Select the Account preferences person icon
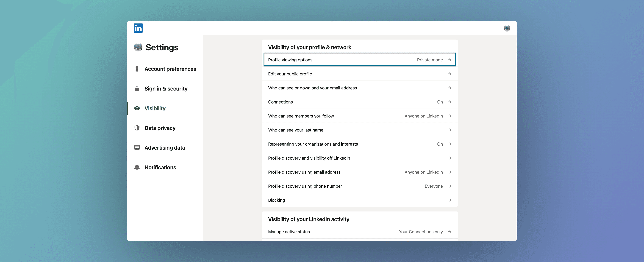Screen dimensions: 644x262 [137, 69]
